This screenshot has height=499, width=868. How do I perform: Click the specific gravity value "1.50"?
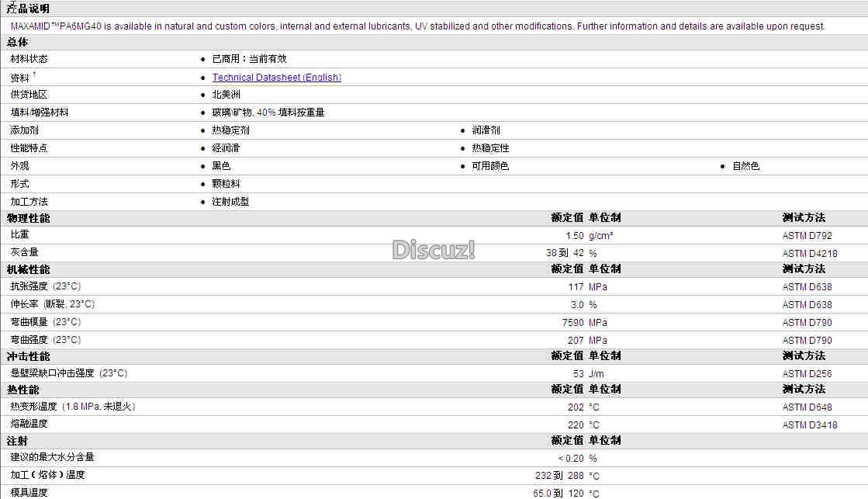(575, 236)
